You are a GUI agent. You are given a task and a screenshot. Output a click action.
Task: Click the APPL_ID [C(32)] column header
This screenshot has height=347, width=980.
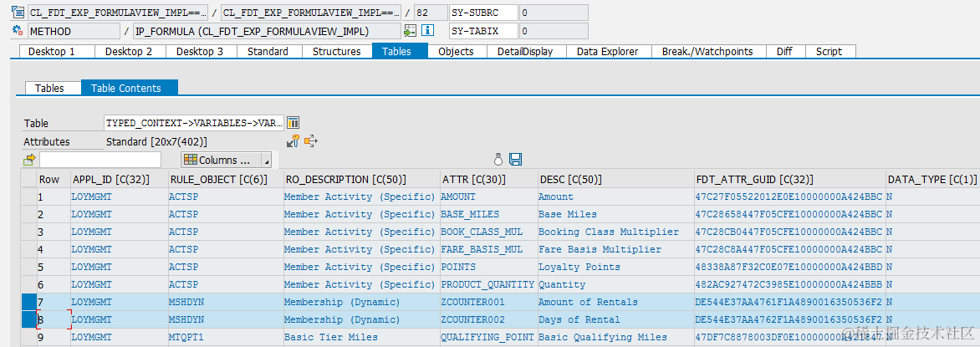[120, 179]
